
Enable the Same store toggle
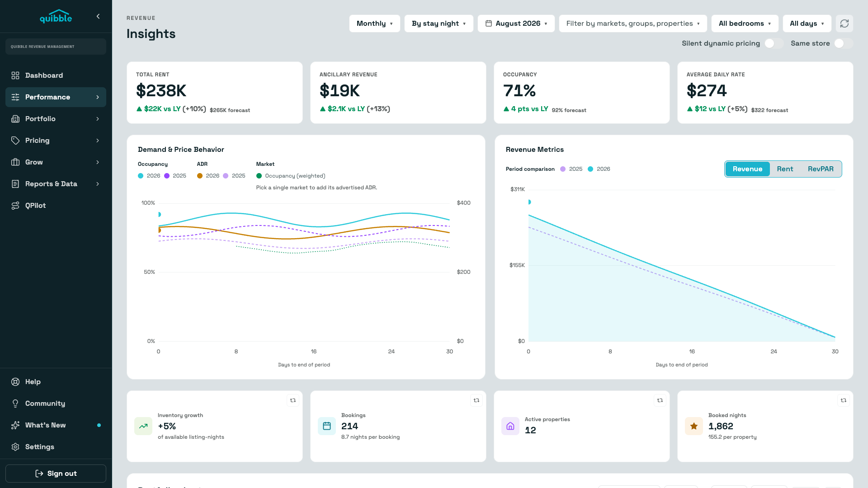(x=844, y=43)
